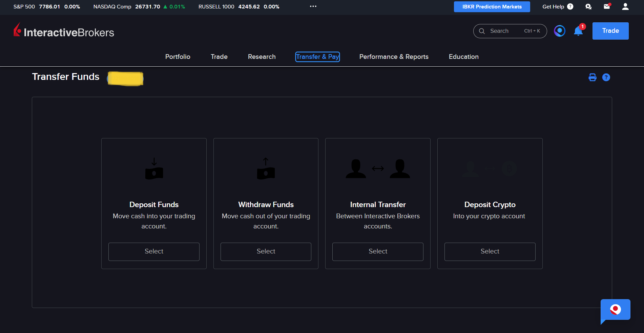644x333 pixels.
Task: Click the search magnifier icon
Action: tap(482, 31)
